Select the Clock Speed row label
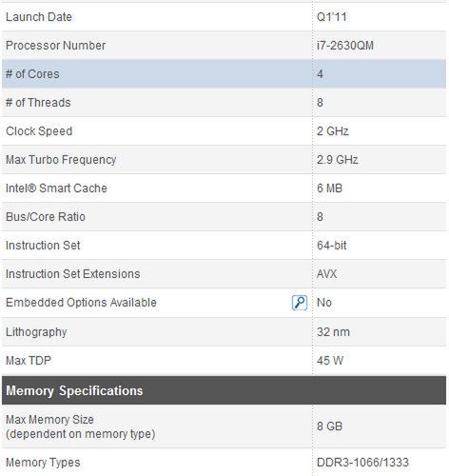This screenshot has height=476, width=449. click(39, 131)
